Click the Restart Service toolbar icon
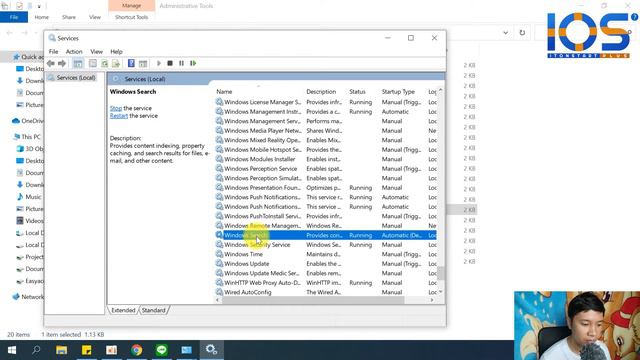Screen dimensions: 640x360 pos(193,63)
